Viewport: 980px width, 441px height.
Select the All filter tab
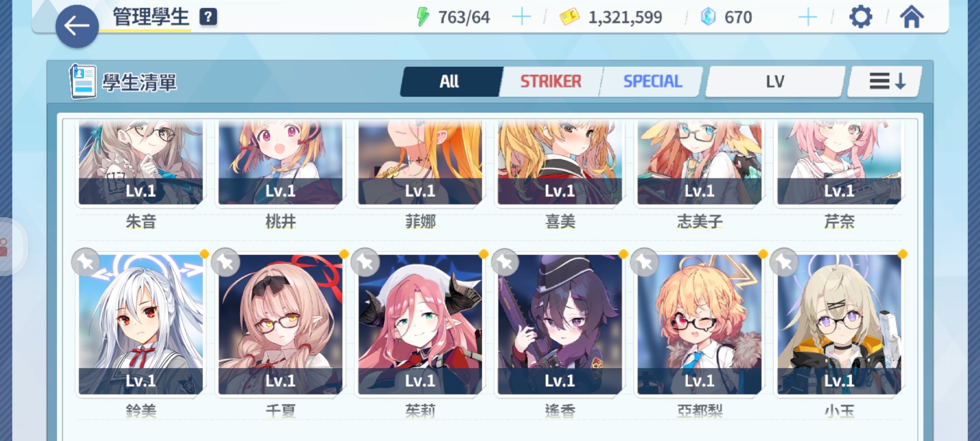450,81
